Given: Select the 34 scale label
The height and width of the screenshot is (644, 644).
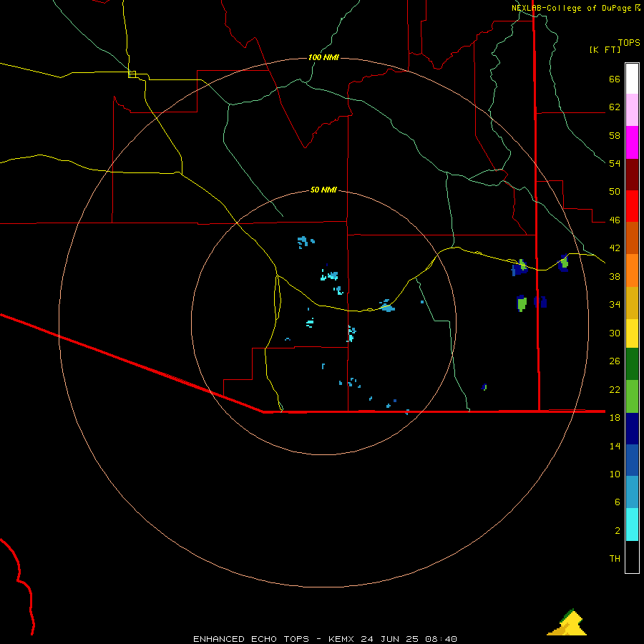Looking at the screenshot, I should pos(615,305).
